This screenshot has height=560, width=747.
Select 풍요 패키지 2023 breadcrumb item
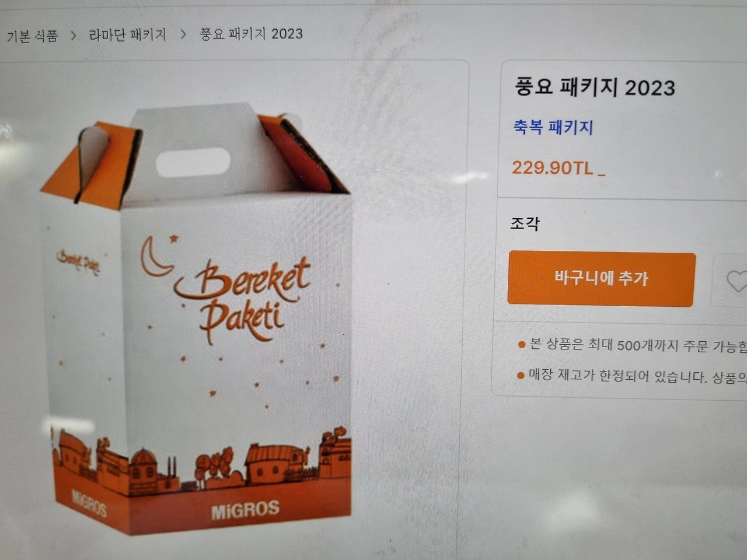click(252, 34)
